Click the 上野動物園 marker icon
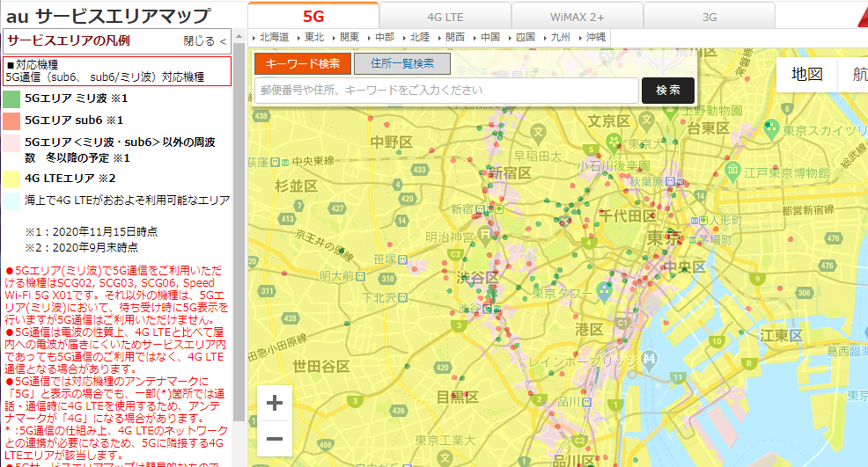 [671, 111]
